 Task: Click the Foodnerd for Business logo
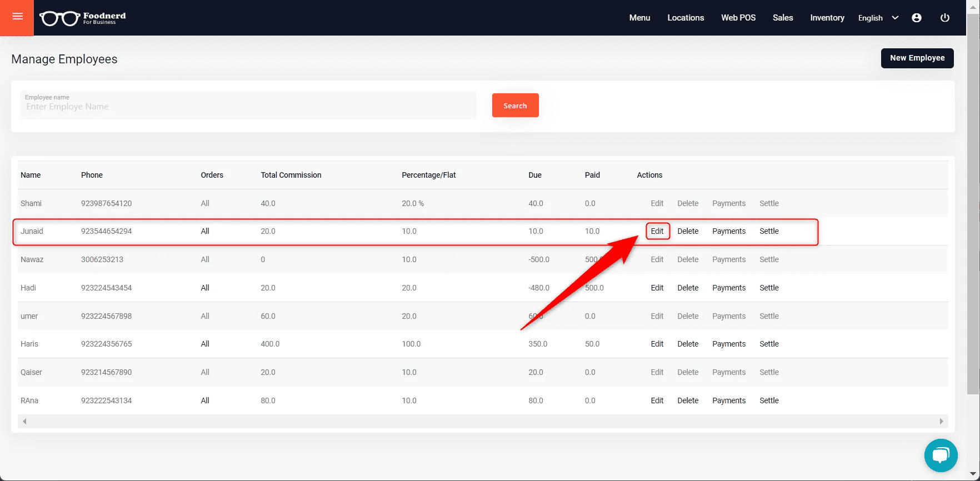click(83, 18)
